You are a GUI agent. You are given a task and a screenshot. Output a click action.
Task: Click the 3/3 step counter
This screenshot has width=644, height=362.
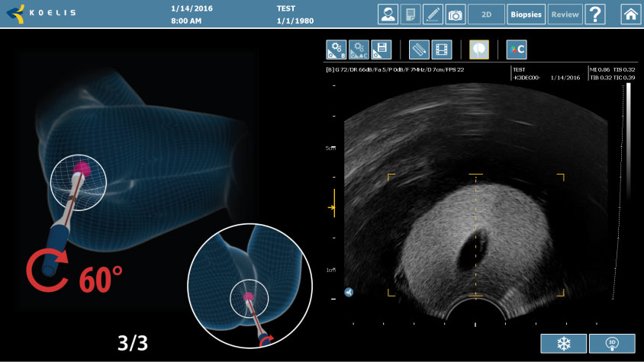132,343
